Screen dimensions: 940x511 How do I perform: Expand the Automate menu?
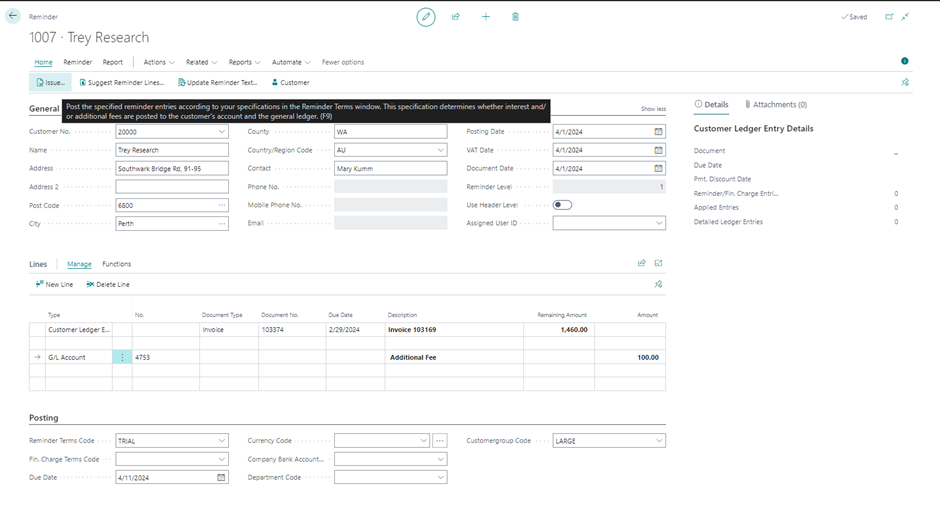tap(291, 62)
